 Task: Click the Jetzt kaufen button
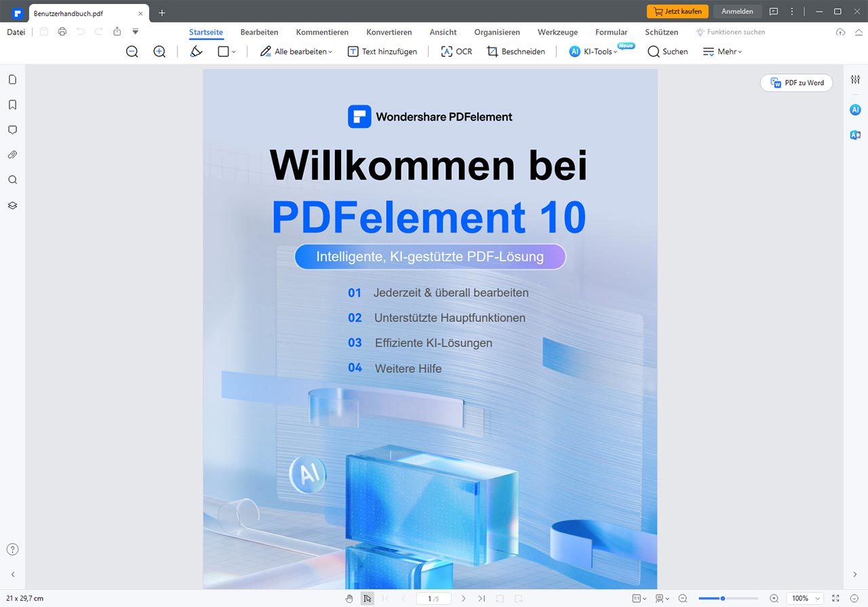677,12
